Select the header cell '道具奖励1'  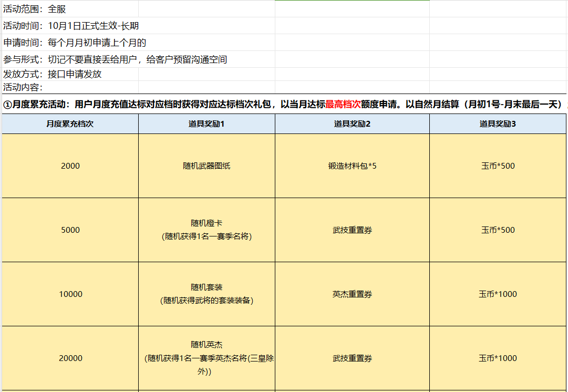pyautogui.click(x=207, y=124)
